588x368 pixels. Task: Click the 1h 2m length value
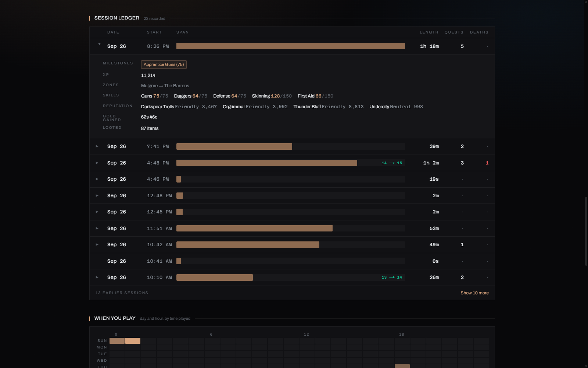(x=431, y=163)
